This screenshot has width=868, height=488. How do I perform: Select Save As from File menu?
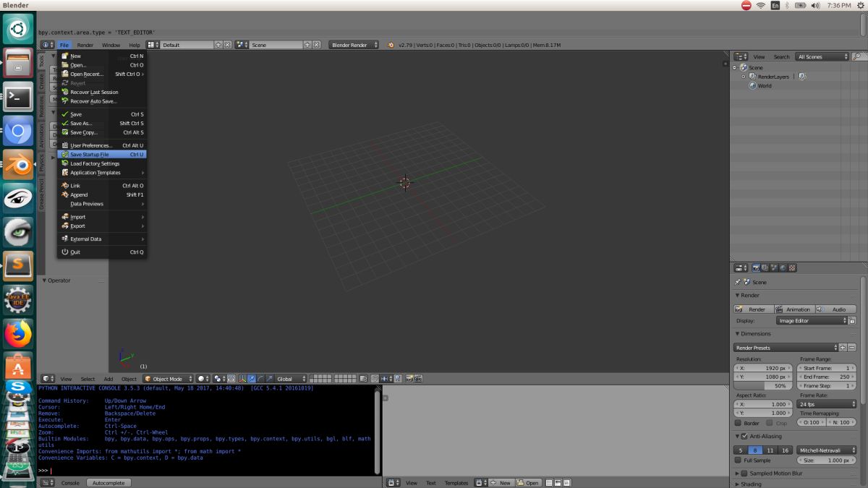click(x=102, y=124)
